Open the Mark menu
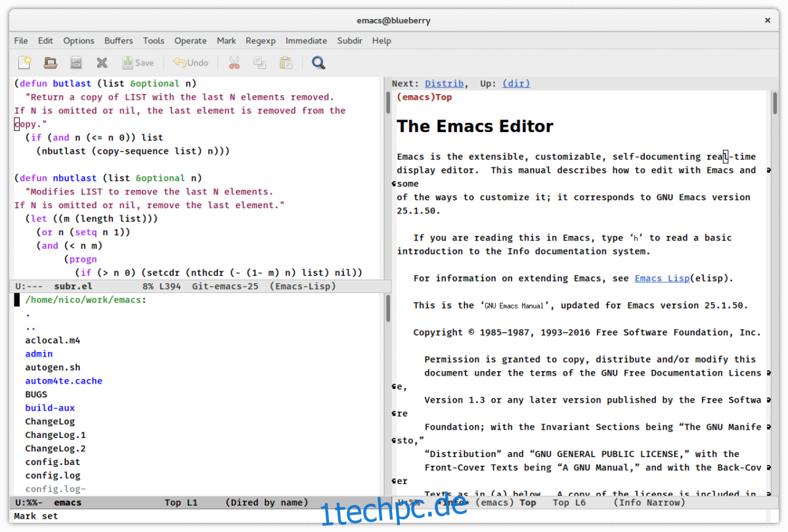Screen dimensions: 788x532 click(x=227, y=41)
